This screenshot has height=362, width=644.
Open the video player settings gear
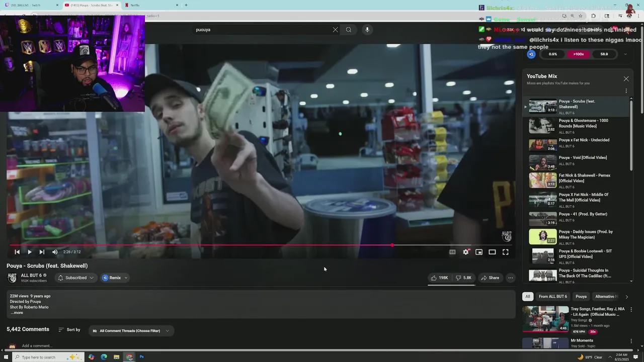click(466, 252)
